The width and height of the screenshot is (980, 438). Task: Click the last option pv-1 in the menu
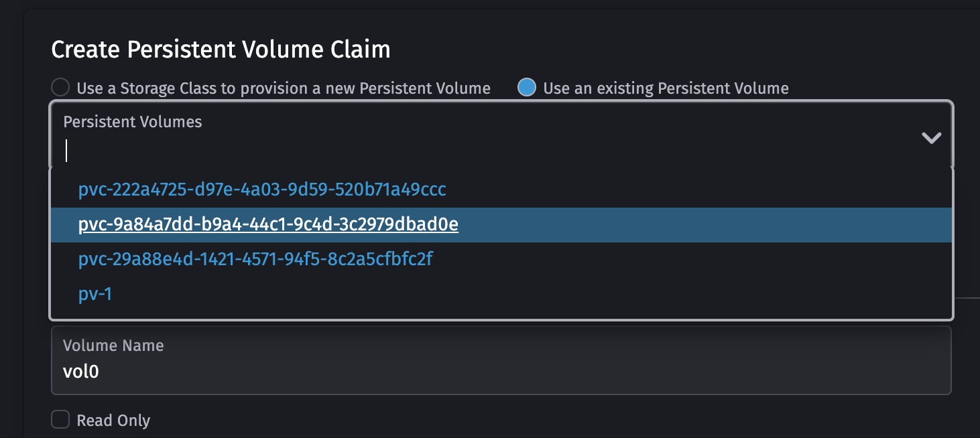pos(93,294)
